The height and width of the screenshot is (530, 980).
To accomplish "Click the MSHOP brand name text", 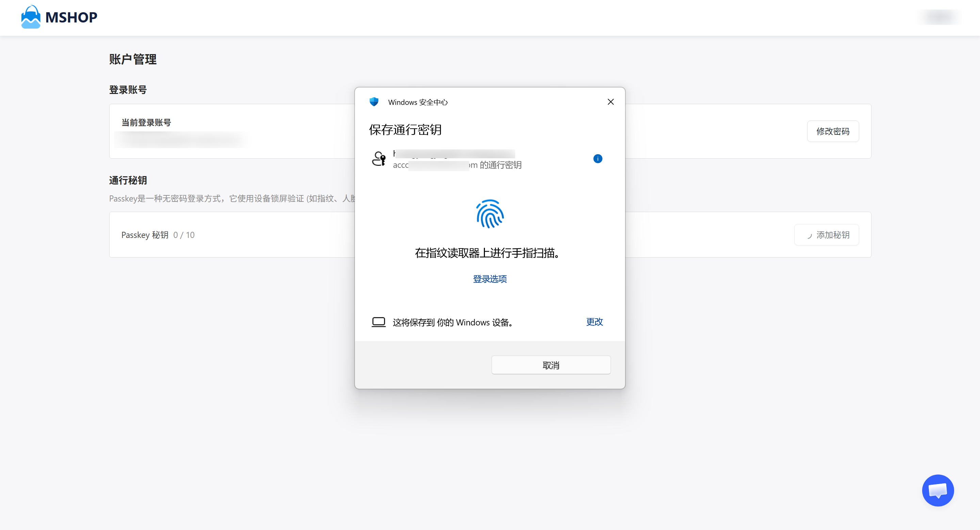I will tap(71, 17).
